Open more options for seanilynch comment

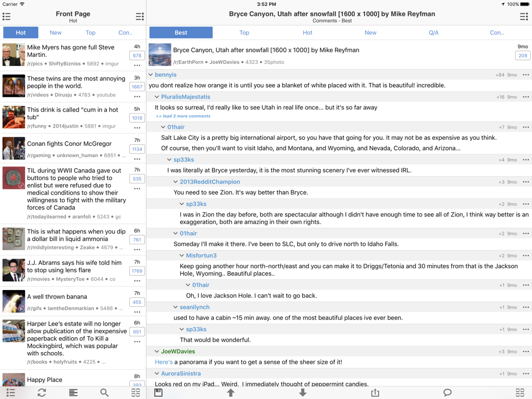coord(526,307)
